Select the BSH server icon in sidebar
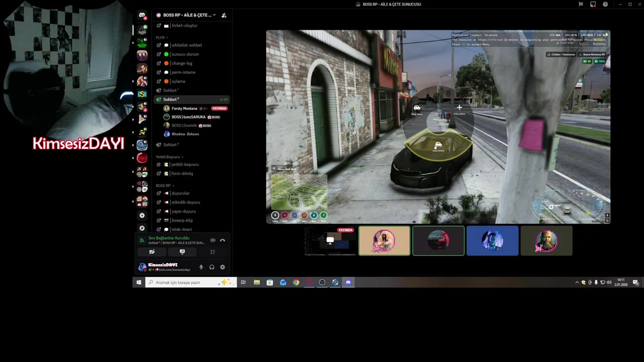Viewport: 644px width, 362px height. click(x=142, y=94)
